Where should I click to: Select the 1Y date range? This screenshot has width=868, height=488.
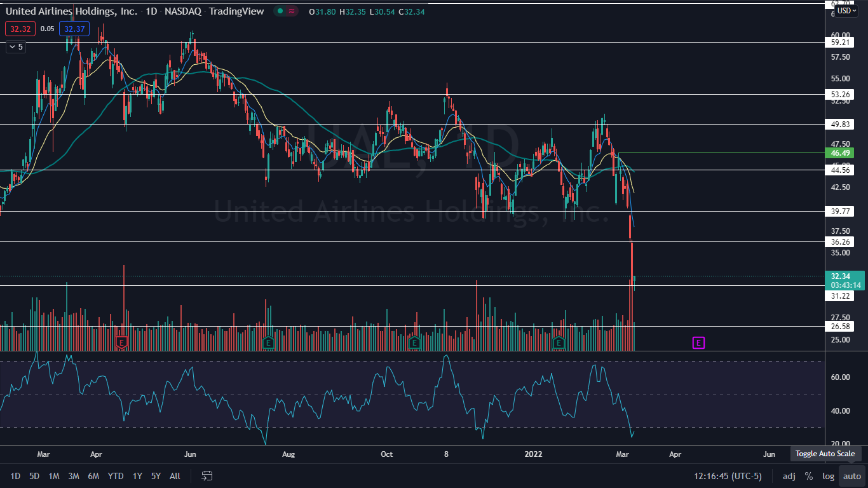137,476
